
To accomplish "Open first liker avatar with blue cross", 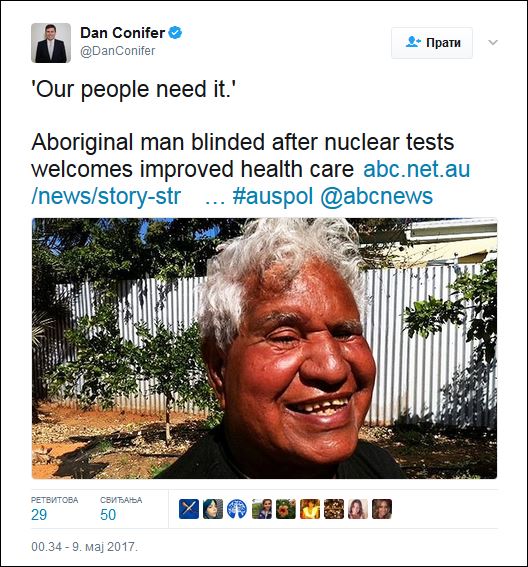I will 189,509.
